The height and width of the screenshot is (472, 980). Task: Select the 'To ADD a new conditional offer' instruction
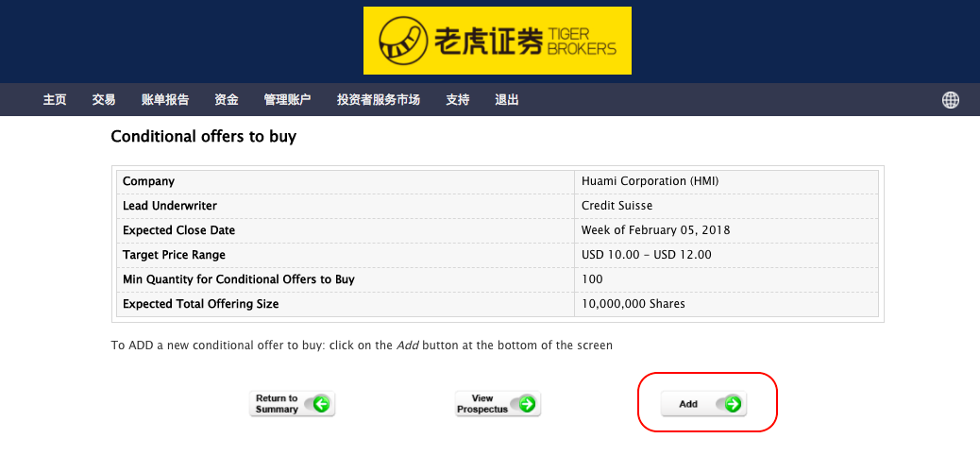(362, 346)
